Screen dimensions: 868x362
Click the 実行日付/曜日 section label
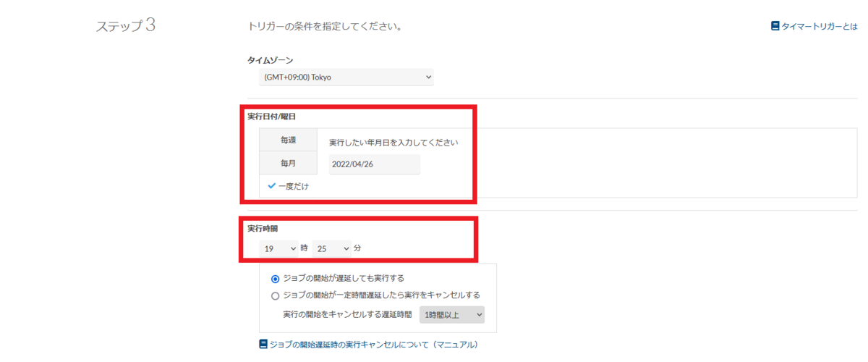pyautogui.click(x=272, y=117)
